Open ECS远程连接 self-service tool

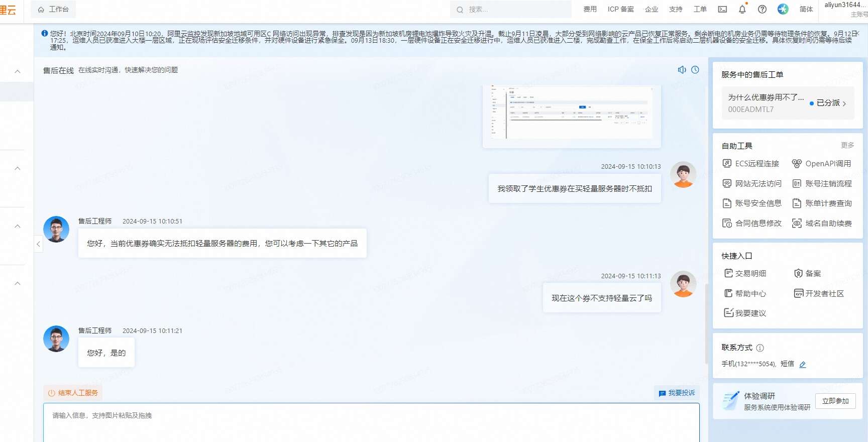751,164
